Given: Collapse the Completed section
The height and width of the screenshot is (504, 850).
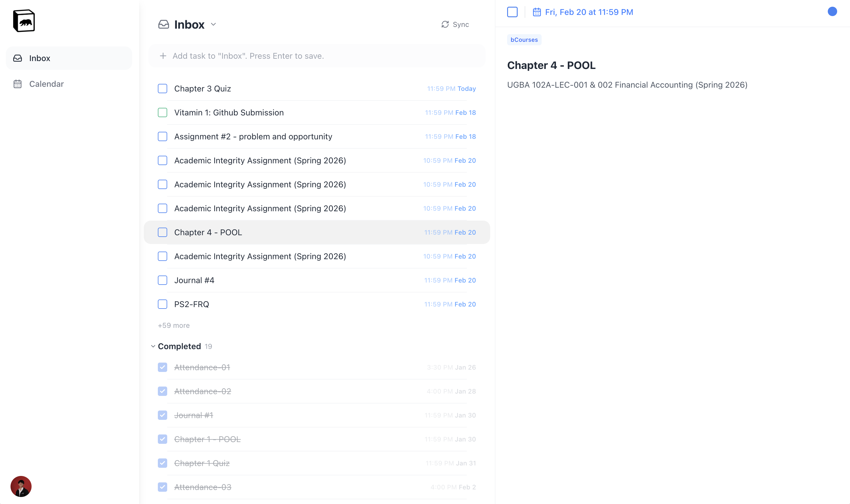Looking at the screenshot, I should click(x=153, y=346).
